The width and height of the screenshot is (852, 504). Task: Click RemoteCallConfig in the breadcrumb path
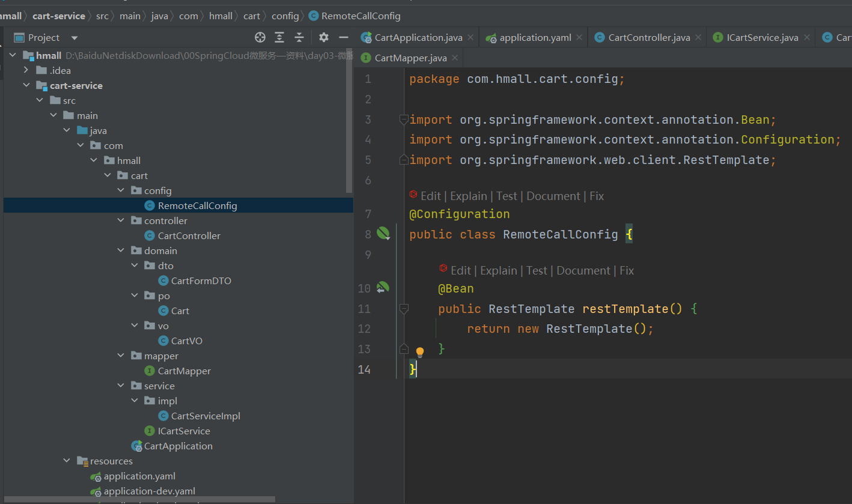361,16
